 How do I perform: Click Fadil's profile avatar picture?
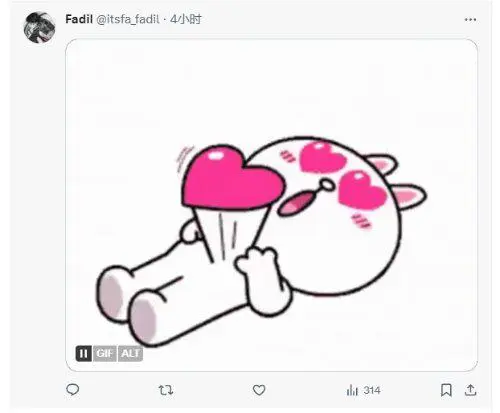click(40, 28)
